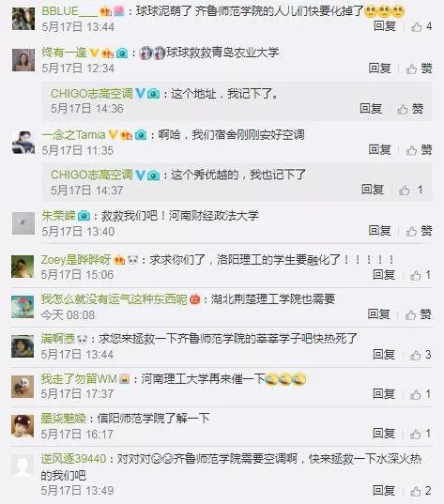Like Zoey是胖胖呀's comment about 洛阳理工

coord(416,275)
